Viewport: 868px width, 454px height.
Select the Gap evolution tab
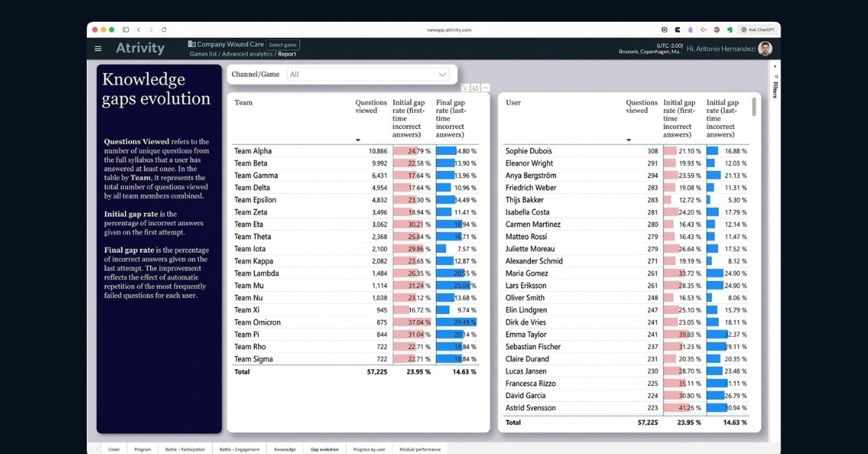click(325, 449)
